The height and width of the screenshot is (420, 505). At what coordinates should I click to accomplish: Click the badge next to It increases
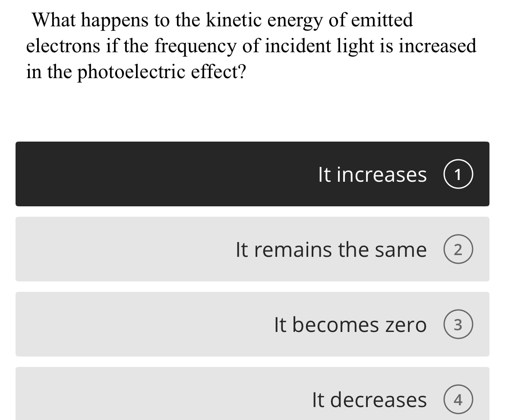tap(458, 174)
